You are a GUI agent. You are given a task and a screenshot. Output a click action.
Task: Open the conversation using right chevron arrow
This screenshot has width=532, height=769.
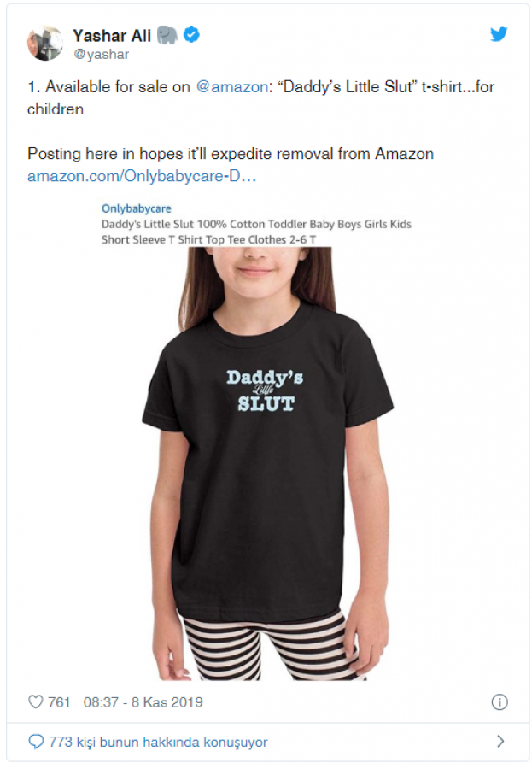(500, 741)
